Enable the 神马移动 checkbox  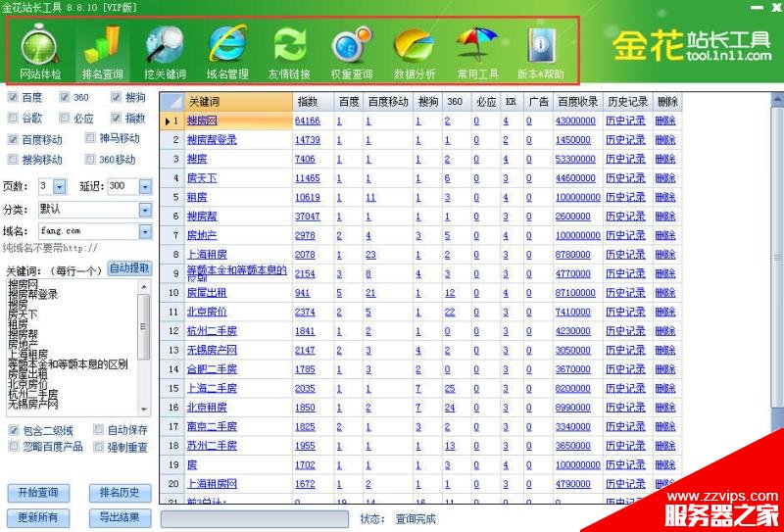(90, 138)
